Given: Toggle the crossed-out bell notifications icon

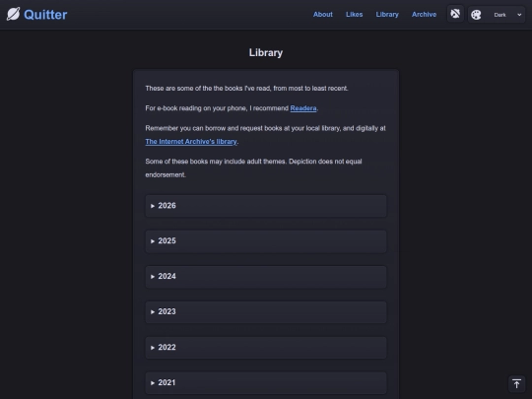Looking at the screenshot, I should coord(455,14).
